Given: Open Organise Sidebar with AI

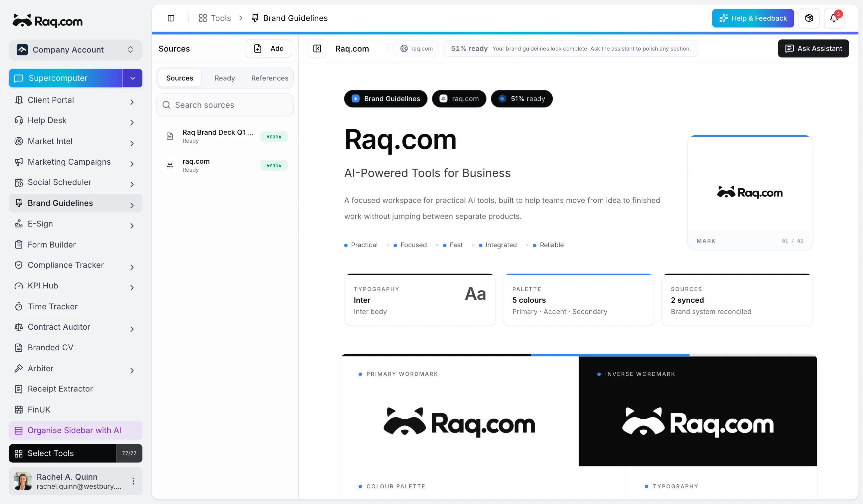Looking at the screenshot, I should (x=75, y=430).
